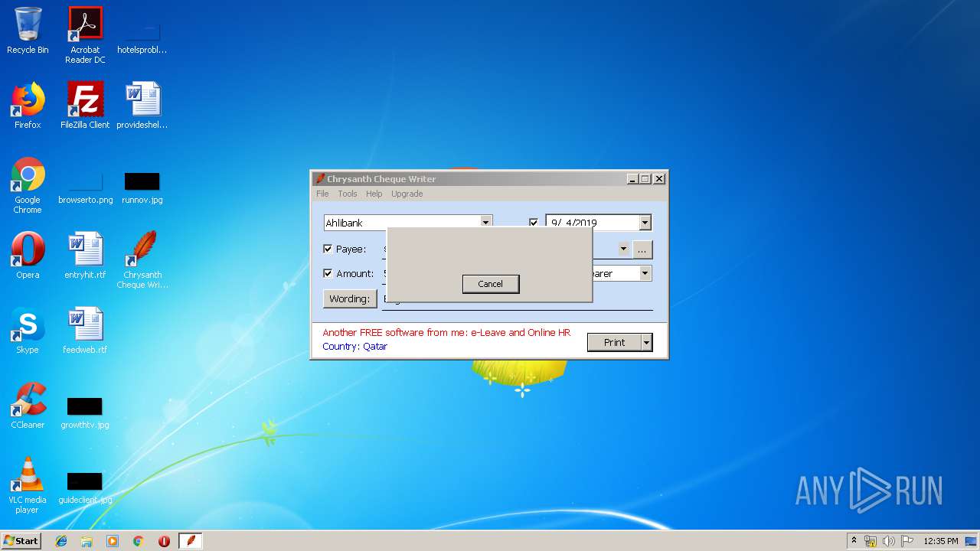Open the Upgrade menu
Screen dimensions: 980x551
coord(407,194)
